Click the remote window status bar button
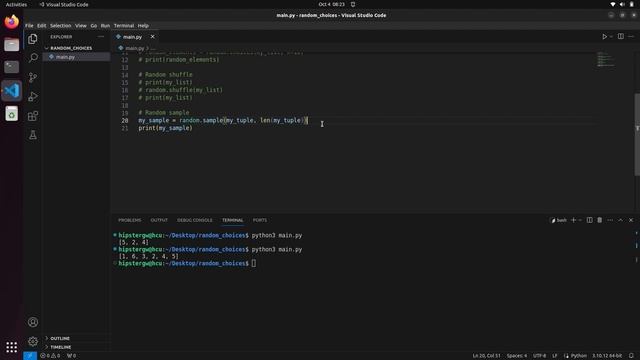Screen dimensions: 640x360 [30, 356]
